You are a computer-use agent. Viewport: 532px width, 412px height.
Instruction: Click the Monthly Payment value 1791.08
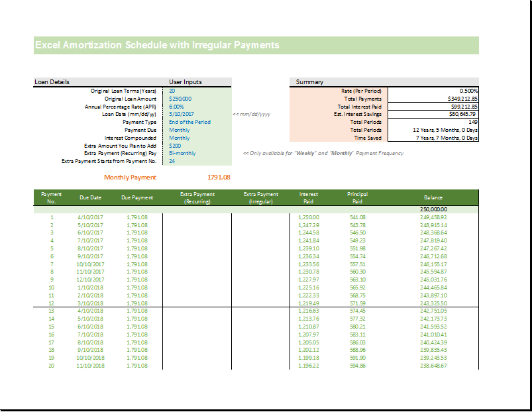pos(219,178)
